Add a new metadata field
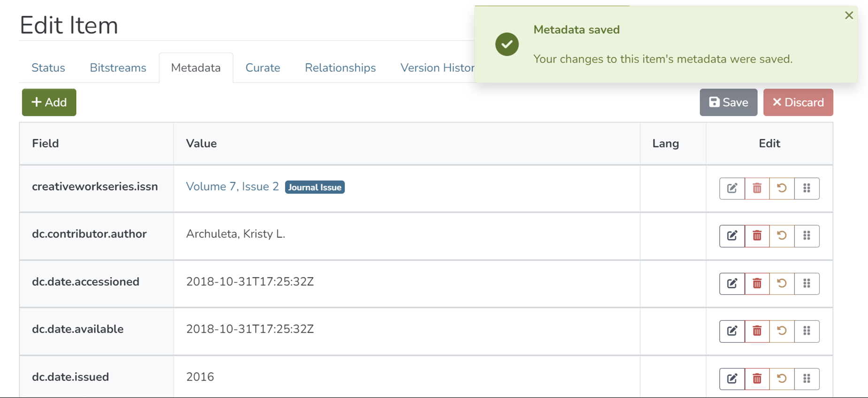The image size is (868, 398). (49, 102)
